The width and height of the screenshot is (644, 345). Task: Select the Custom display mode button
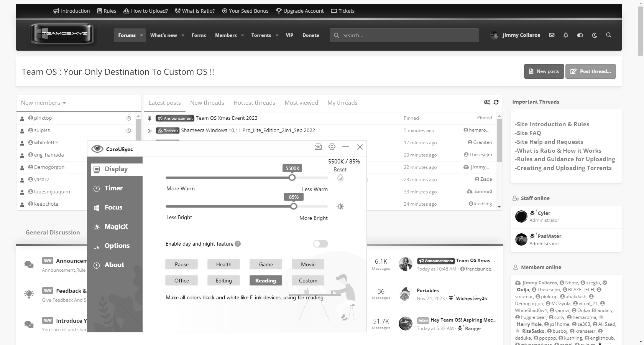[308, 281]
